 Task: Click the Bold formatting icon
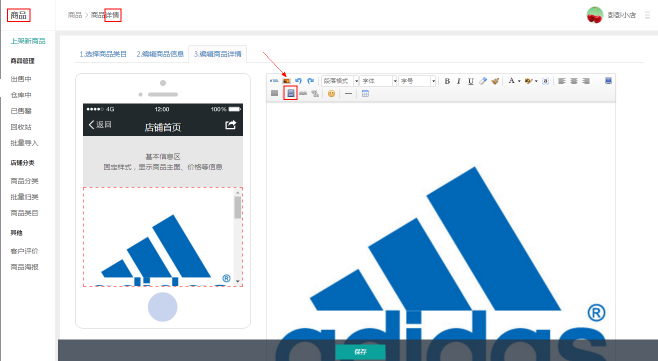pyautogui.click(x=447, y=81)
